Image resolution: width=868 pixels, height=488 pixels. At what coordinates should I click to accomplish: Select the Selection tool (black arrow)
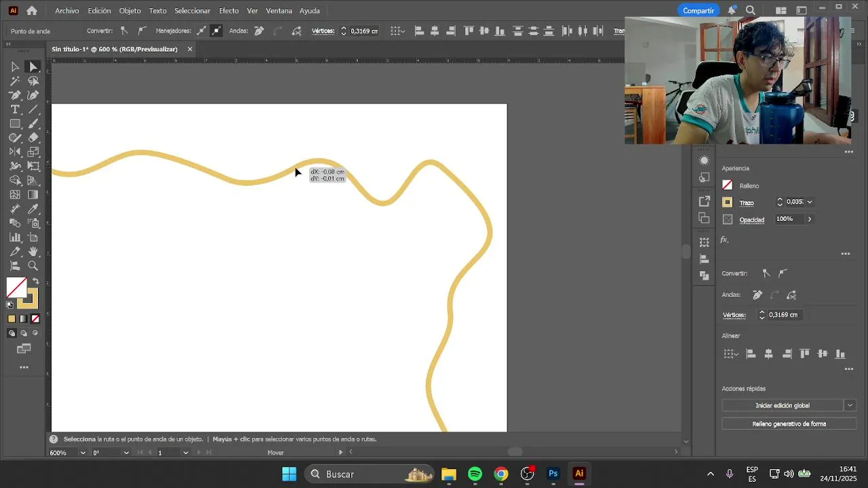(x=15, y=66)
